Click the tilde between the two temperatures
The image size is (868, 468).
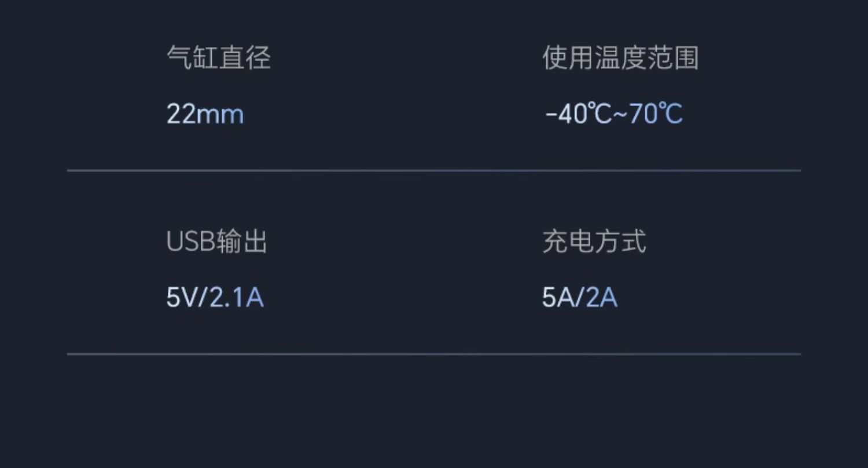[620, 114]
